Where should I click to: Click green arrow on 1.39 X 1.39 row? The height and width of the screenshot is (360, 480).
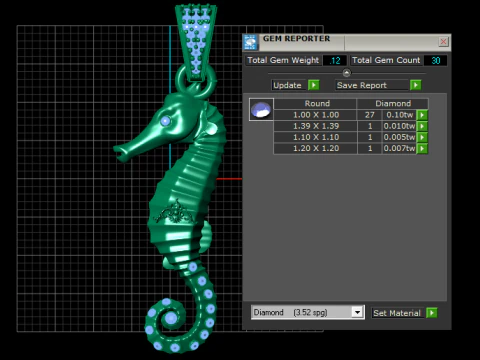pyautogui.click(x=422, y=126)
